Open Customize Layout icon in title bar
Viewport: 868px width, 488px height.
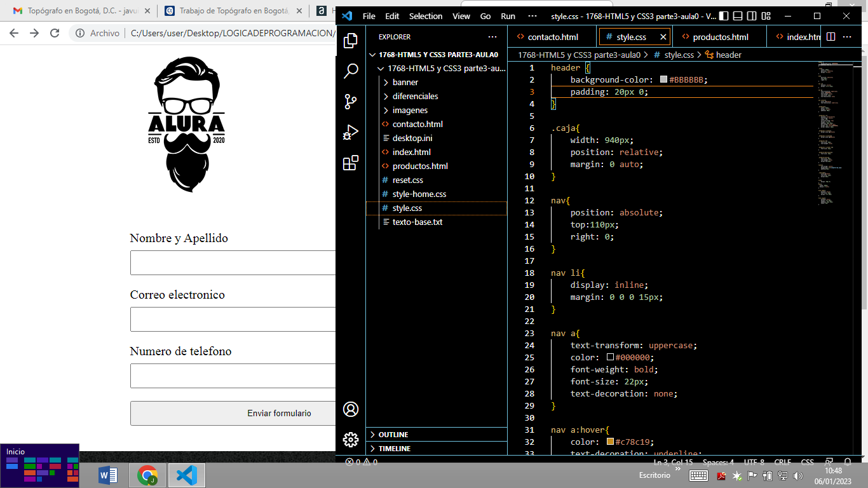pos(766,16)
